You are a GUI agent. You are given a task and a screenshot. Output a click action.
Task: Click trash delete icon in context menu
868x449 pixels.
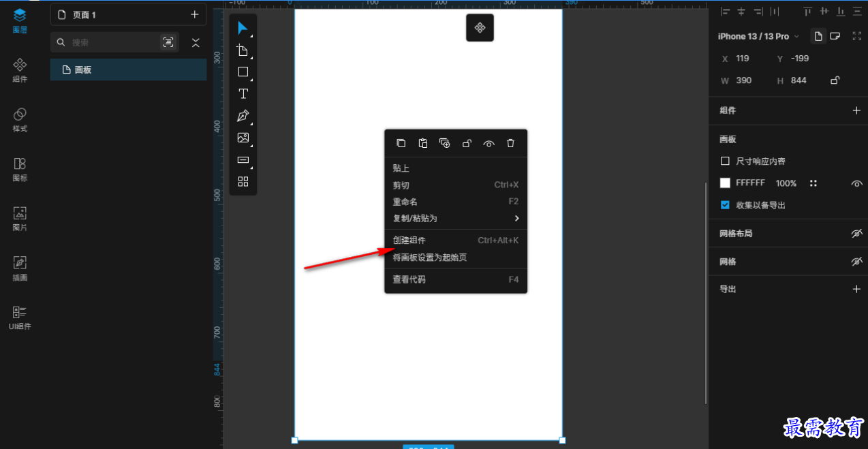pyautogui.click(x=510, y=143)
